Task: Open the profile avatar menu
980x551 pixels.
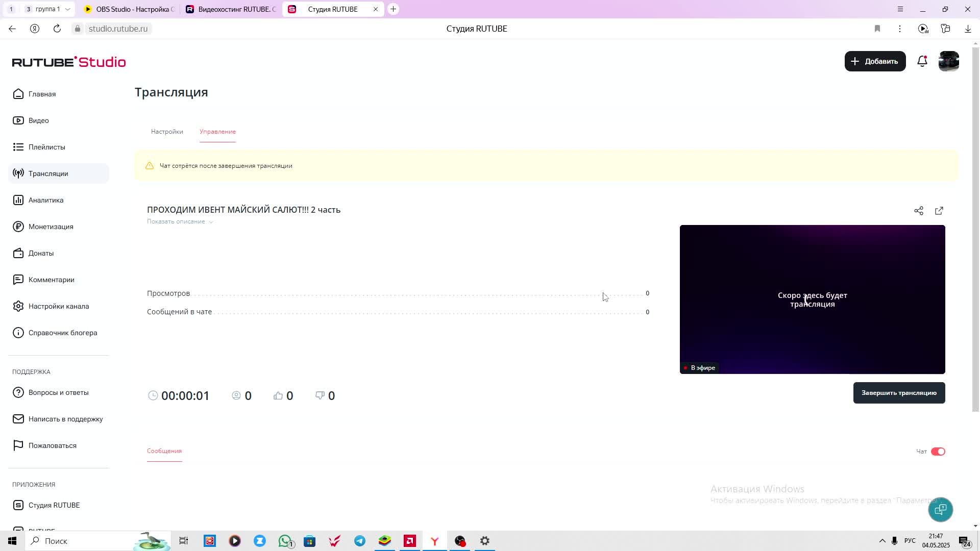Action: coord(949,61)
